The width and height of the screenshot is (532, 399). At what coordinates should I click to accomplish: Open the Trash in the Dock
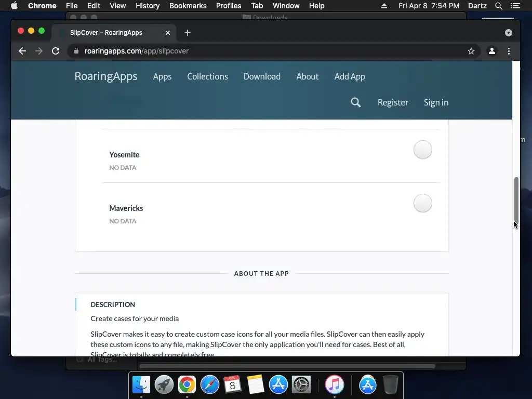391,384
